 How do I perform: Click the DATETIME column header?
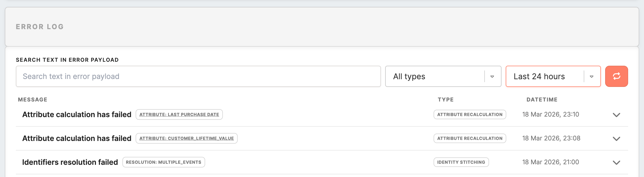pos(542,100)
